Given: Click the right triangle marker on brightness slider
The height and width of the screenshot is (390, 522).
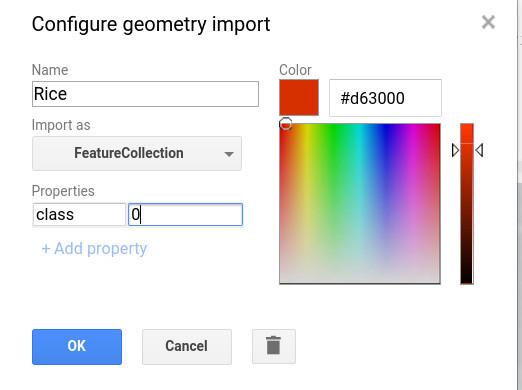Looking at the screenshot, I should 479,150.
